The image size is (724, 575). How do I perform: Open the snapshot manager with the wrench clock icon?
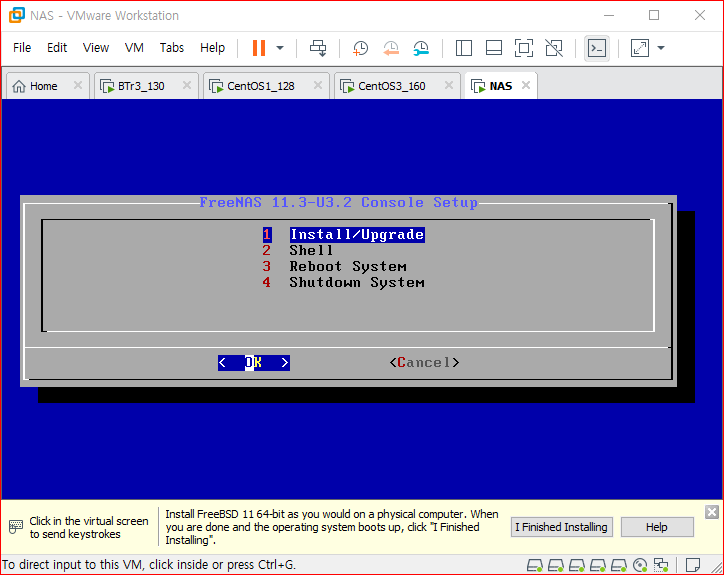point(421,48)
